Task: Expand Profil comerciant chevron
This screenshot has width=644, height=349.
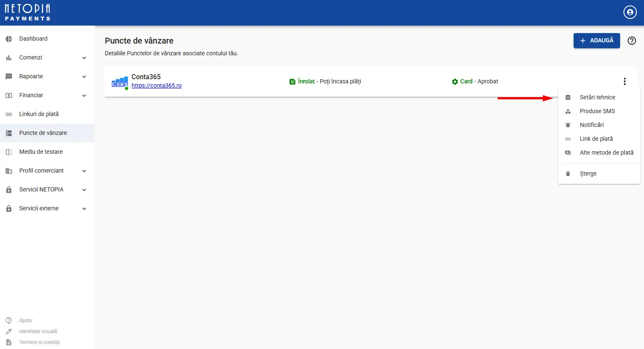Action: (x=84, y=171)
